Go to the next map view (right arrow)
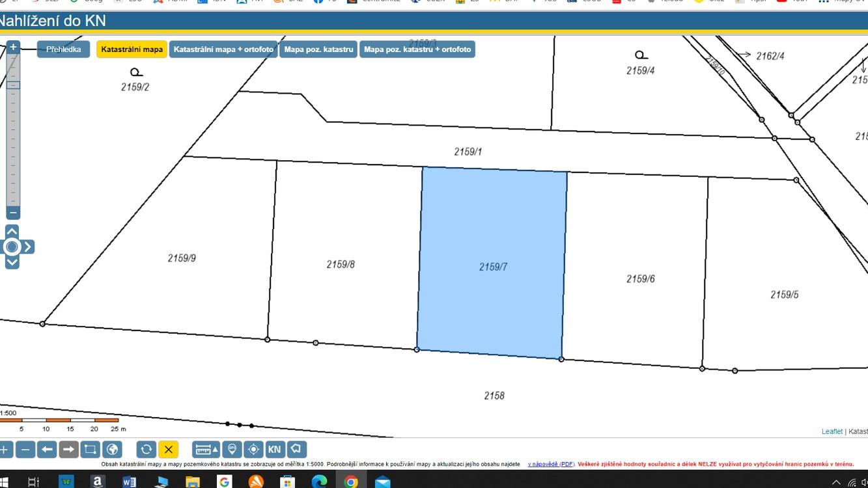This screenshot has width=868, height=488. 68,450
